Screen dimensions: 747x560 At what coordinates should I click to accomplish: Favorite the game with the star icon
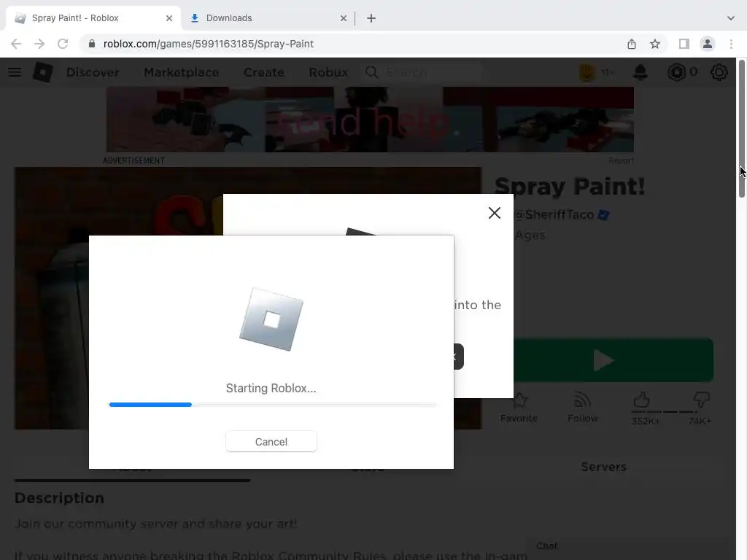point(519,400)
